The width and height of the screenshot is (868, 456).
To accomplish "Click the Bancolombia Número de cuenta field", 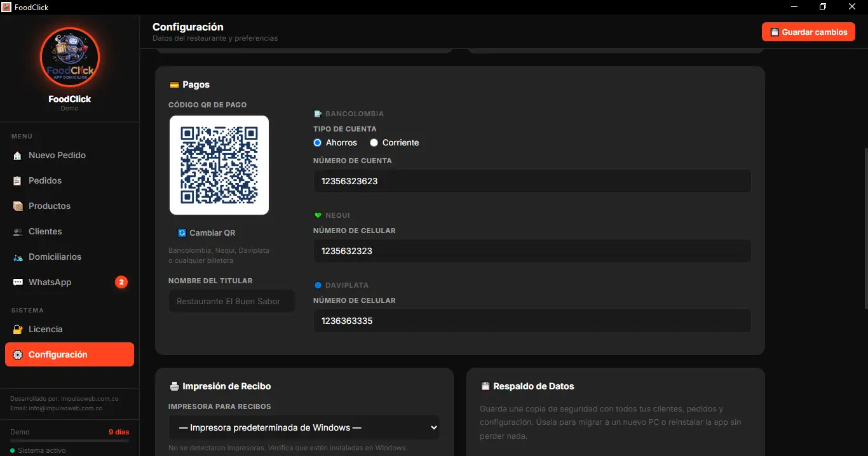I will tap(532, 181).
